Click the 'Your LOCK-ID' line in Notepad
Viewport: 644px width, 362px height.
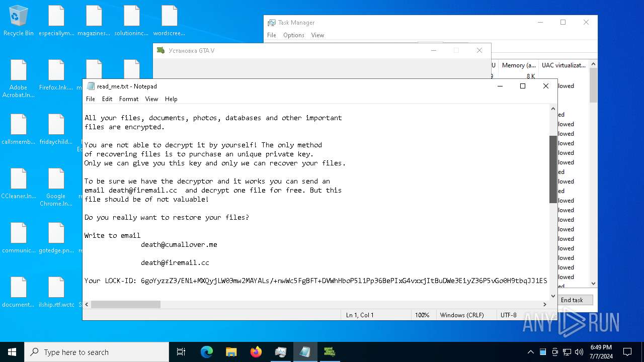click(x=315, y=281)
